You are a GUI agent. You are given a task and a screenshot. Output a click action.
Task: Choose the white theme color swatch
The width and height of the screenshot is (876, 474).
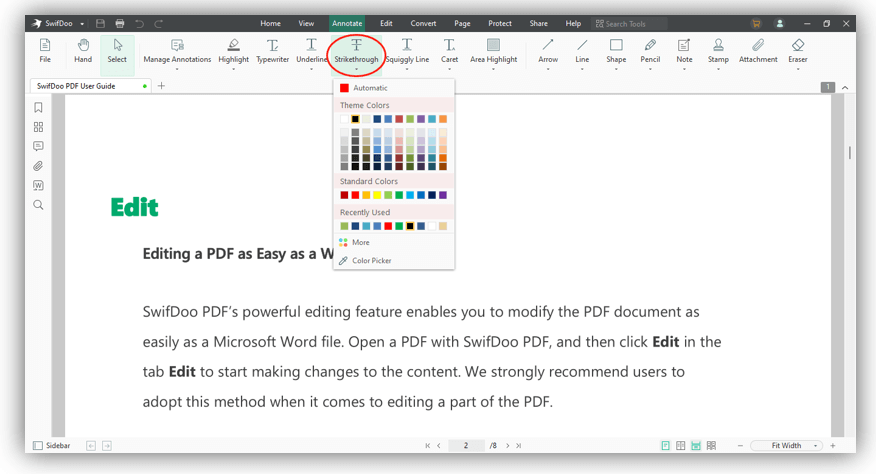(x=344, y=119)
